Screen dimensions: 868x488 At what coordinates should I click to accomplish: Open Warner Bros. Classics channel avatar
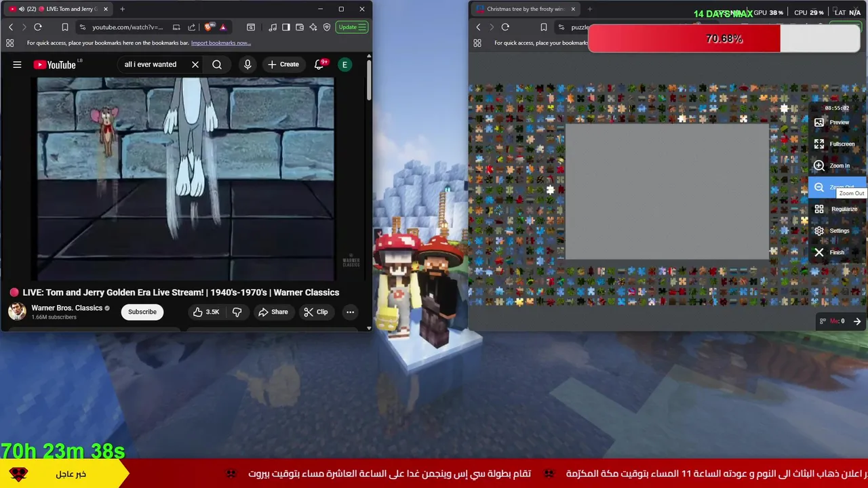17,312
